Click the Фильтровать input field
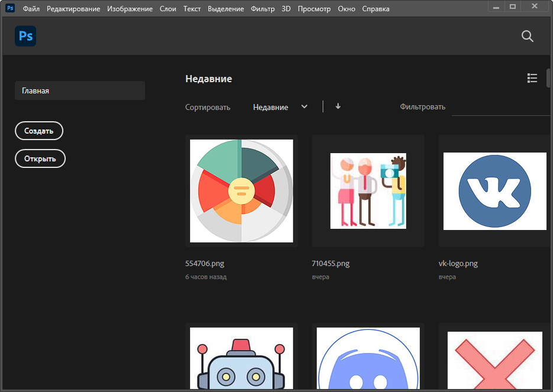The image size is (553, 392). click(x=500, y=107)
